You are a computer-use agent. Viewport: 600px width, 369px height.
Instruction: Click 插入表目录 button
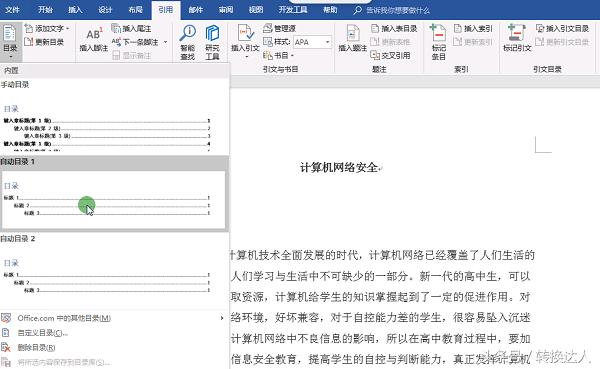[394, 28]
